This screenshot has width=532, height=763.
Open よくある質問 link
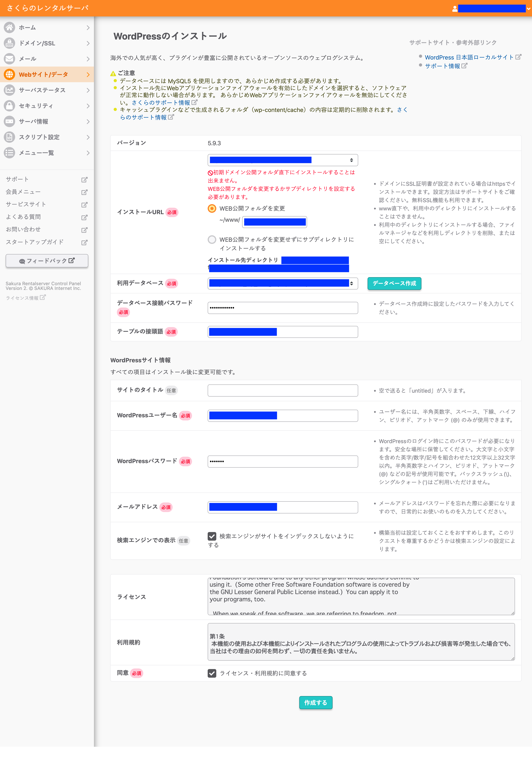pyautogui.click(x=23, y=217)
